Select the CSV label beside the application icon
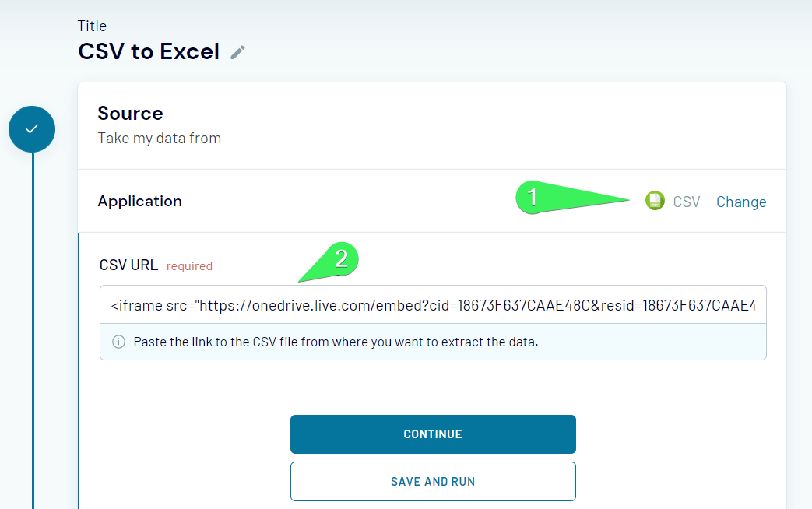Image resolution: width=812 pixels, height=509 pixels. click(686, 201)
